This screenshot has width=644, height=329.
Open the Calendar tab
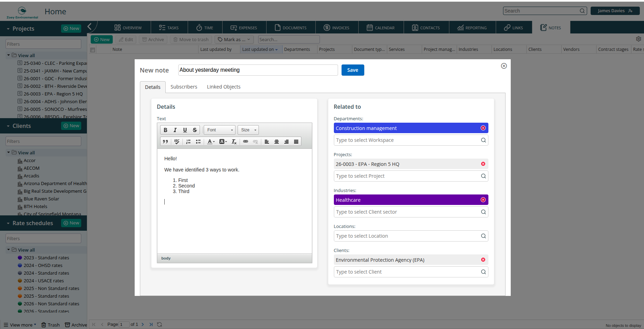[381, 28]
